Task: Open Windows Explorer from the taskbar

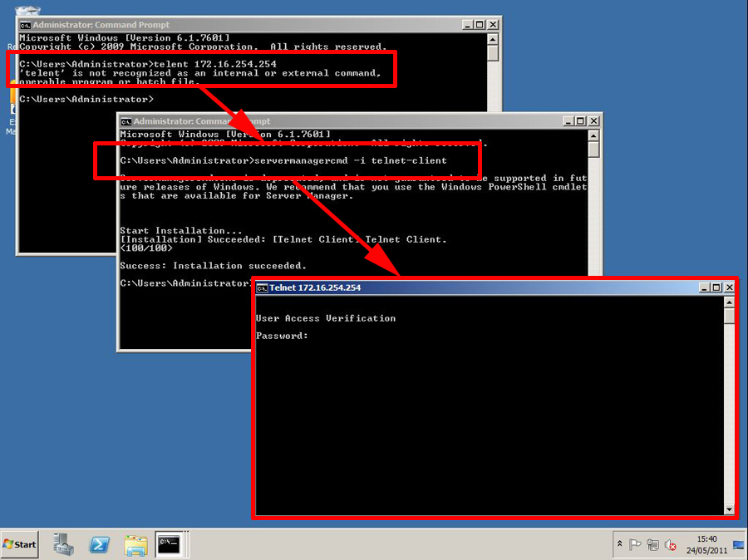Action: click(135, 544)
